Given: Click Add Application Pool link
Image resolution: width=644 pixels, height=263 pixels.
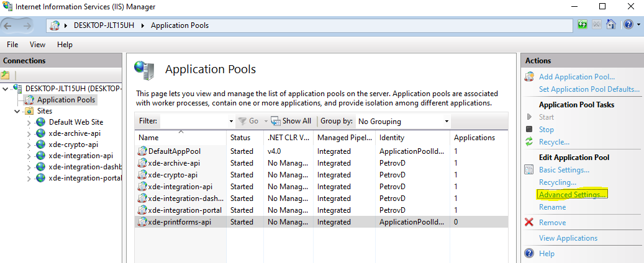Looking at the screenshot, I should (x=577, y=77).
